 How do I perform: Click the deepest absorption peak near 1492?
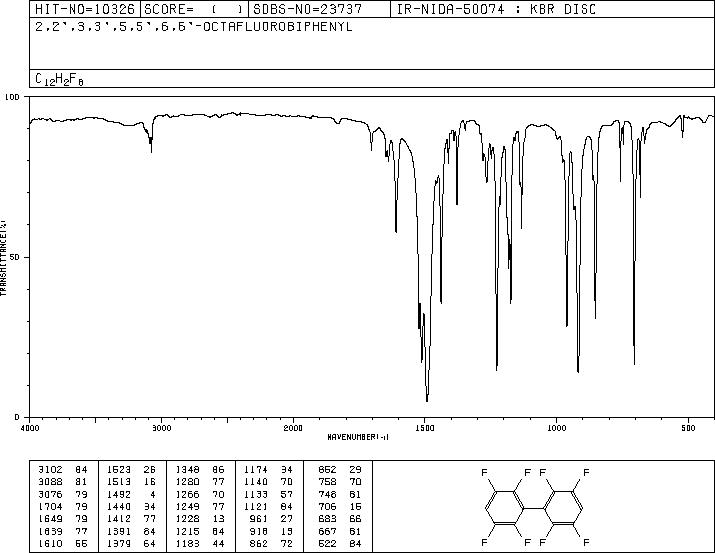[427, 400]
